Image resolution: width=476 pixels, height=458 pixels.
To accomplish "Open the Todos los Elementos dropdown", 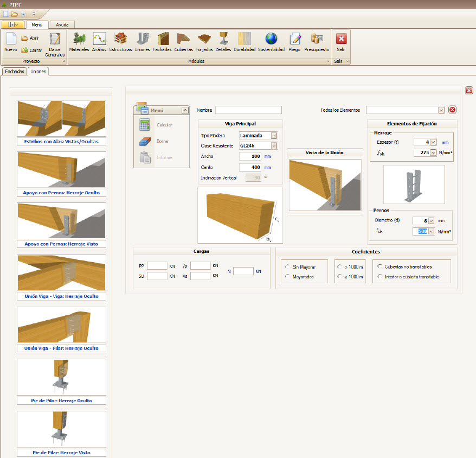I will (x=441, y=110).
